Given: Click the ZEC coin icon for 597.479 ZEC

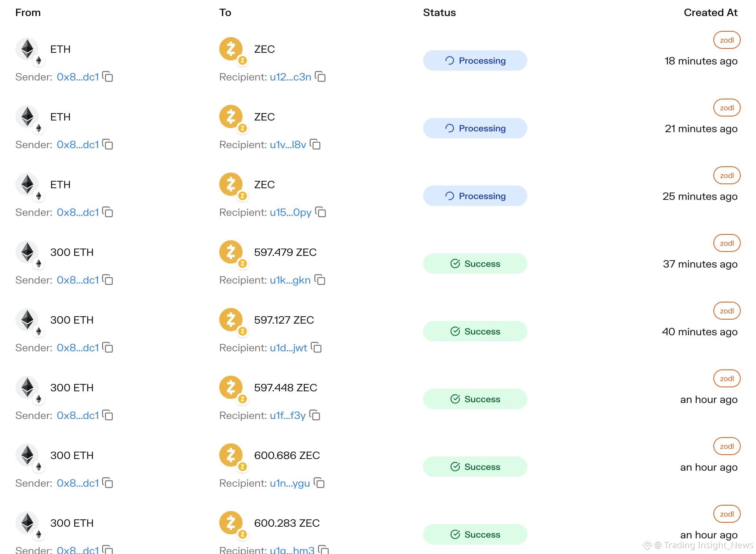Looking at the screenshot, I should (x=231, y=252).
